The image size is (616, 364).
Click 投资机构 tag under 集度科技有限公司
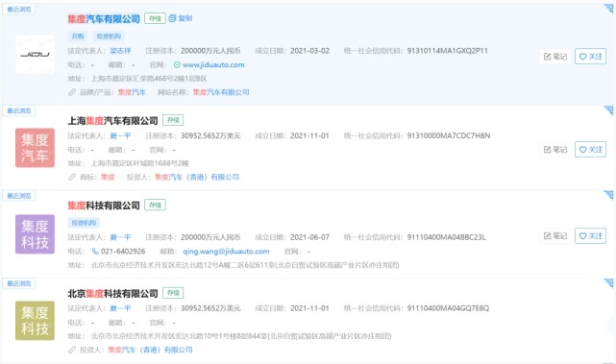[x=84, y=223]
